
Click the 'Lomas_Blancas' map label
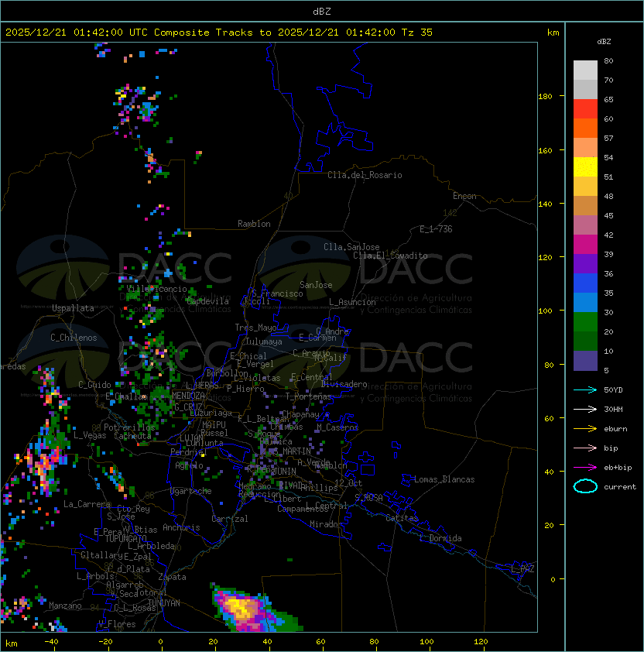444,479
